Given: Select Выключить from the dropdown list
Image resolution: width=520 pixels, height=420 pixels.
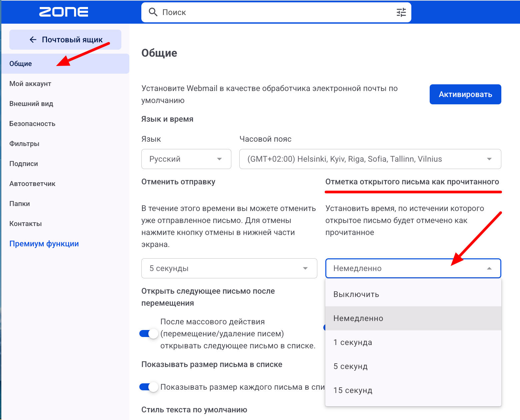Looking at the screenshot, I should 413,294.
